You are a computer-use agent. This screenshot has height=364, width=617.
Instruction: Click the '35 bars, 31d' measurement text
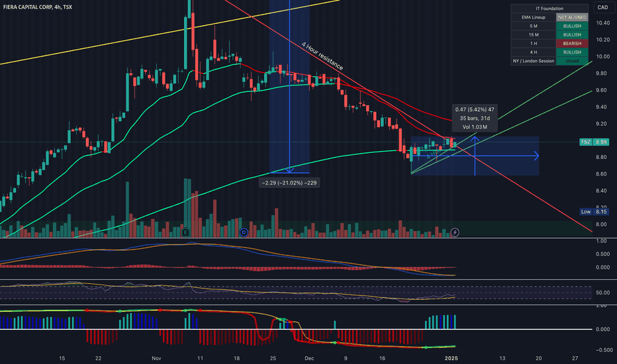(x=475, y=118)
